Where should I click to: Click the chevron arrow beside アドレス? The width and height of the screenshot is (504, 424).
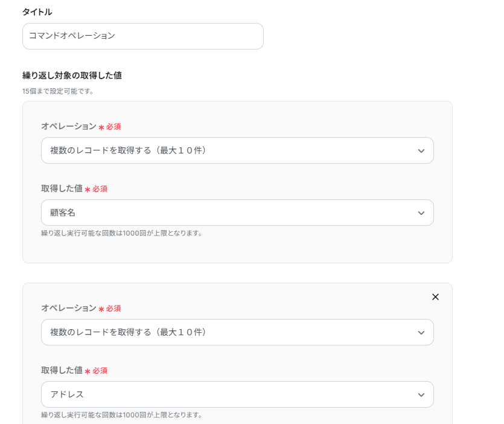[x=421, y=395]
